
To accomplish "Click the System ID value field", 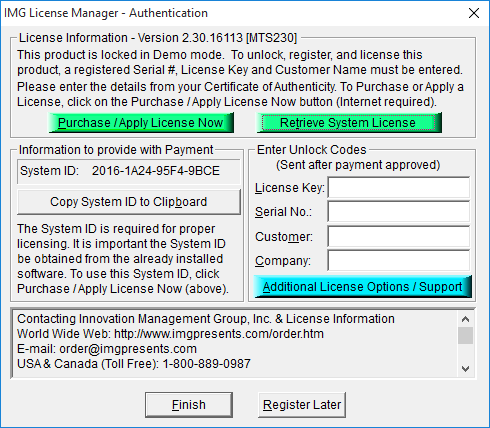I will [129, 171].
